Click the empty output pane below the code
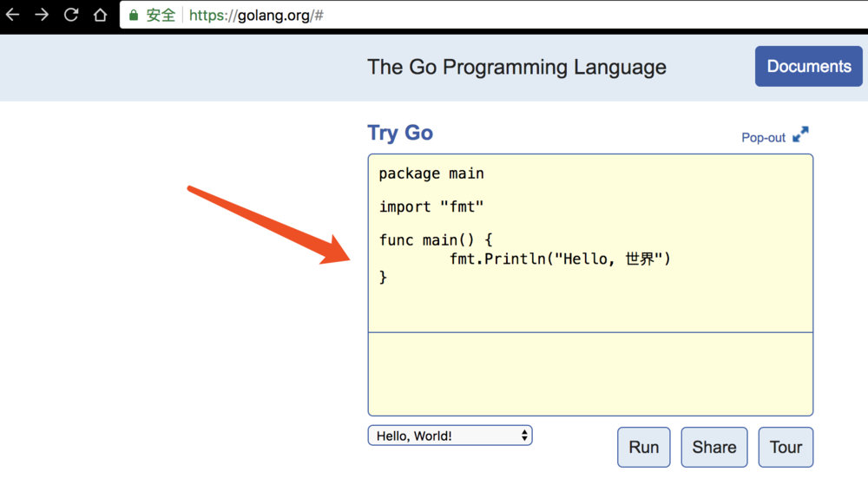This screenshot has width=868, height=478. pyautogui.click(x=590, y=374)
